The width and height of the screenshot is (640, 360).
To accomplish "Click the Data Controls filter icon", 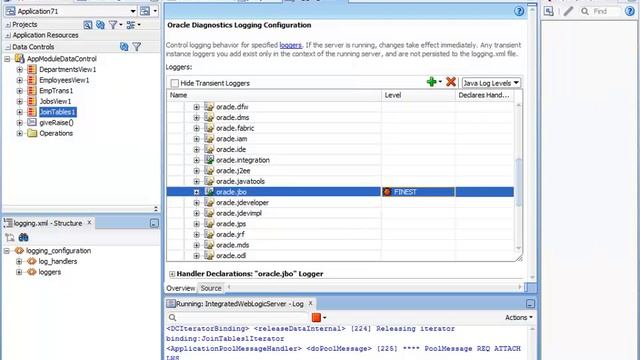I will click(137, 47).
